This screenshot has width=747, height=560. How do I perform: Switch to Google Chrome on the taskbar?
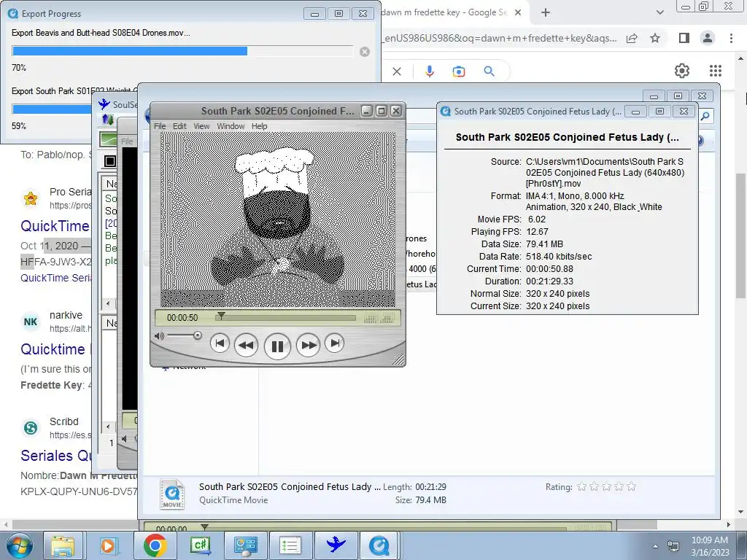coord(155,545)
